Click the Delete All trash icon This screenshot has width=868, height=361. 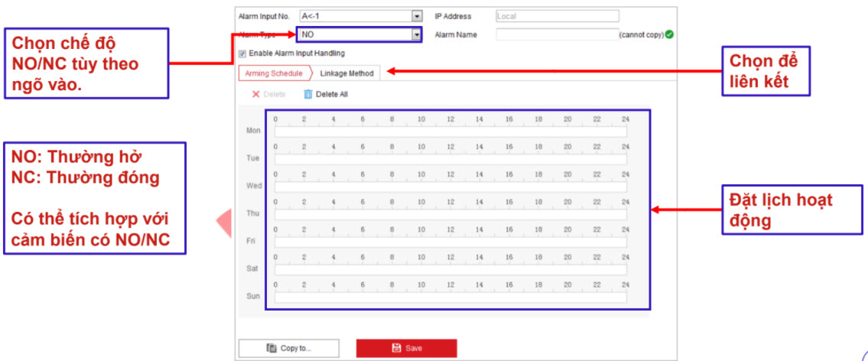pos(308,94)
